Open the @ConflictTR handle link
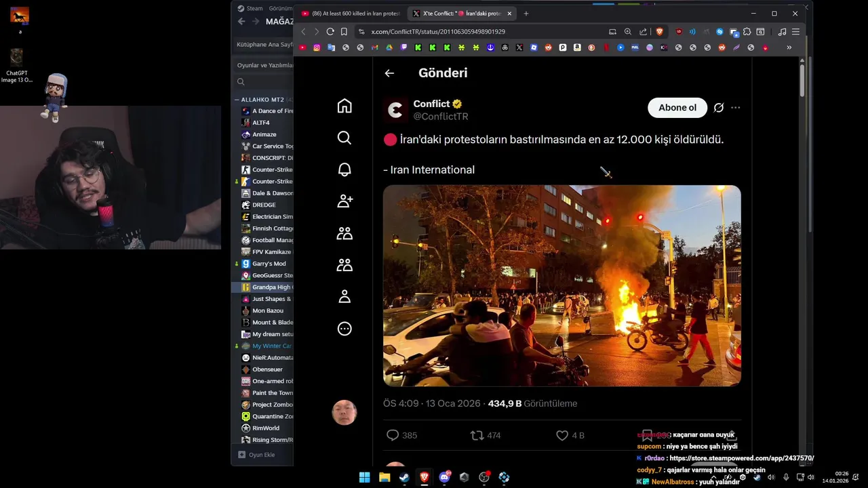 (441, 117)
